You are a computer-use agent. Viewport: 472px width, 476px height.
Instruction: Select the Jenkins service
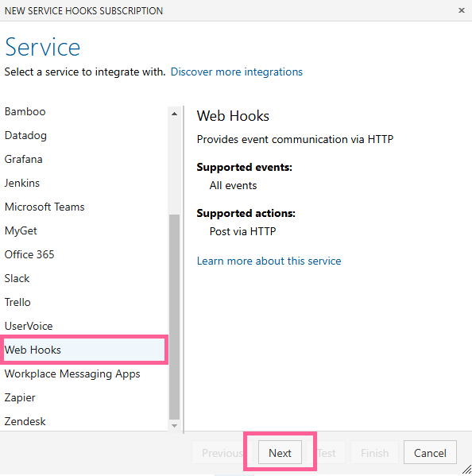pos(83,183)
